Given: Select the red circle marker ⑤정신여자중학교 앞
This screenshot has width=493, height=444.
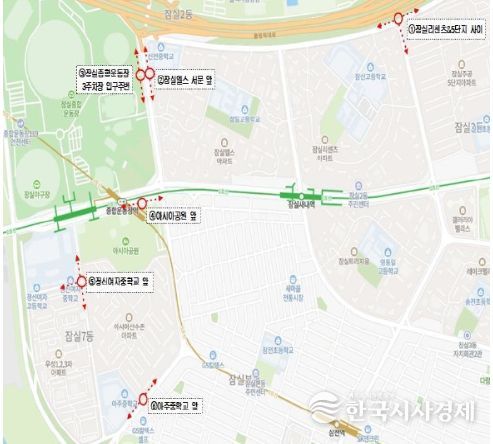Looking at the screenshot, I should coord(82,282).
